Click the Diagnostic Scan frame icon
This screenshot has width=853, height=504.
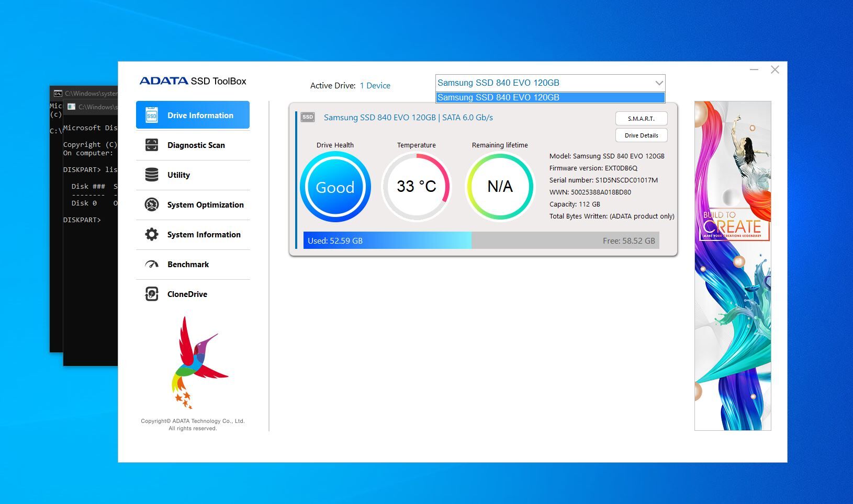point(152,145)
